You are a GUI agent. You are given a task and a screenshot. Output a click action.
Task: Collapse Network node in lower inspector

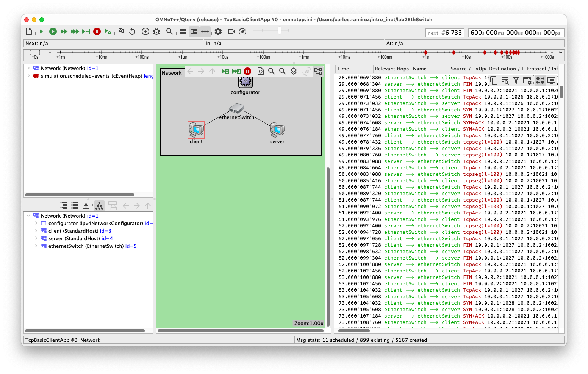pos(28,216)
